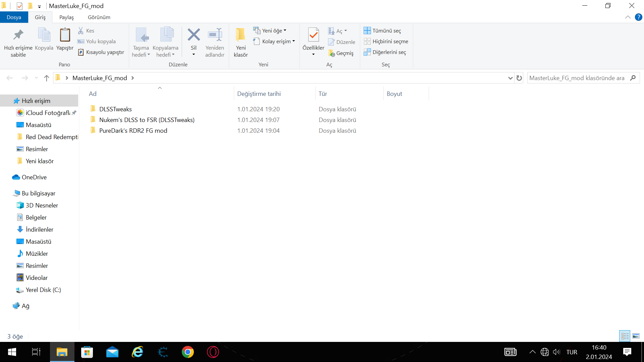Image resolution: width=644 pixels, height=362 pixels.
Task: Open the Dosya menu tab
Action: (14, 17)
